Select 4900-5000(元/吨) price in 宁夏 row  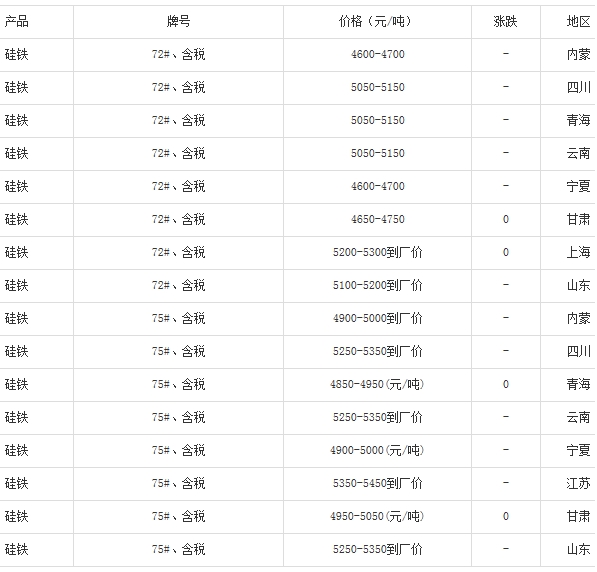coord(377,451)
